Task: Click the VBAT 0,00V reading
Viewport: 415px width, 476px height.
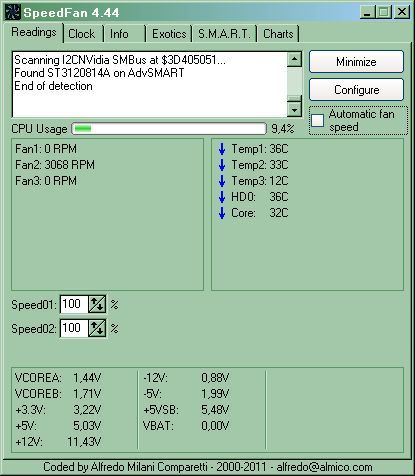Action: point(186,426)
